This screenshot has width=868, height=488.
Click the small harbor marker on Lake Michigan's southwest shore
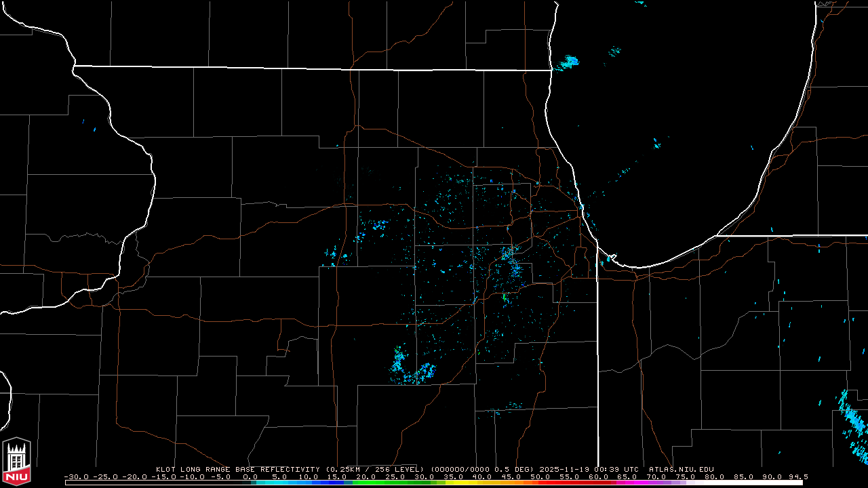pos(610,258)
